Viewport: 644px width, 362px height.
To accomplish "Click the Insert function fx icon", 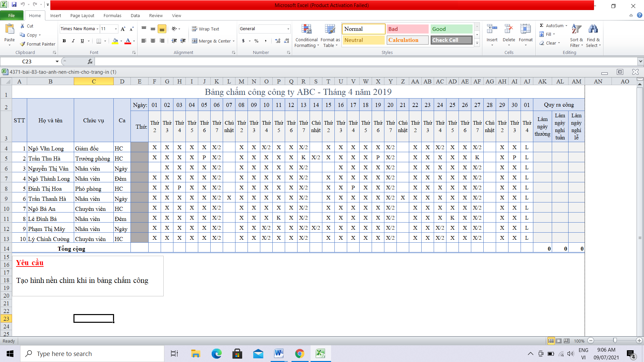I will [90, 61].
